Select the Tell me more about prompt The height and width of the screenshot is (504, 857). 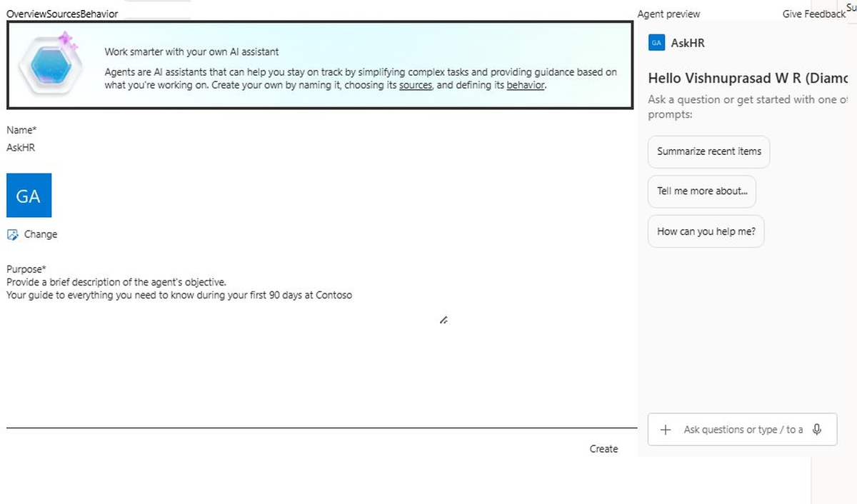(x=701, y=191)
